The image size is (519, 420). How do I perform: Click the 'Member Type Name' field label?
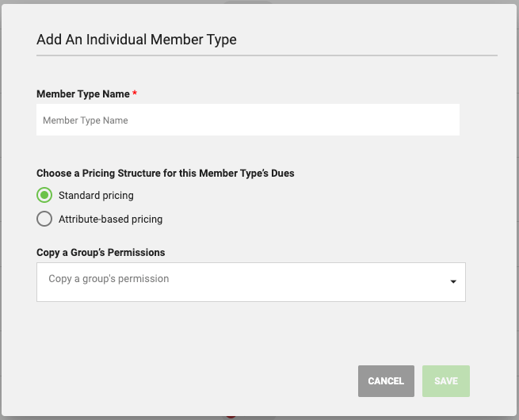click(x=83, y=94)
